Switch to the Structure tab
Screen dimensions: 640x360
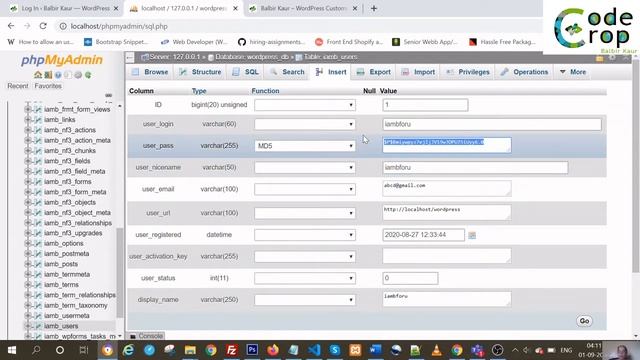200,72
